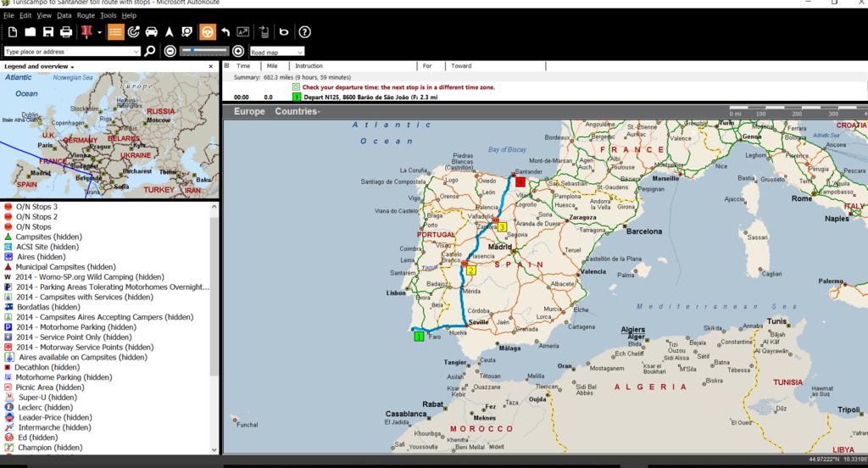868x468 pixels.
Task: Open the Tools menu
Action: (x=108, y=15)
